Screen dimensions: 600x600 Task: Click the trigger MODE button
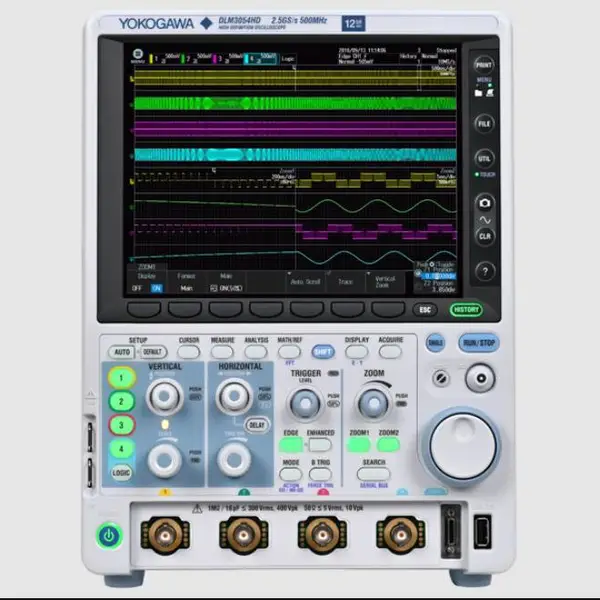point(291,474)
